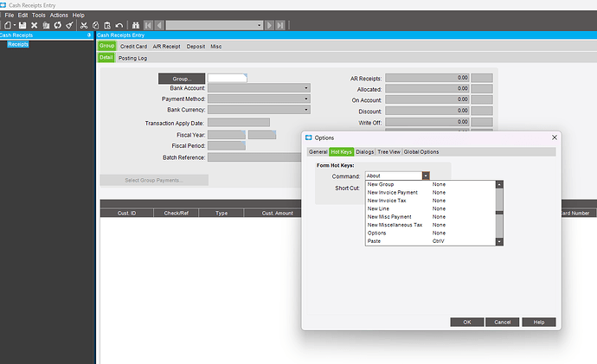This screenshot has width=597, height=364.
Task: Click the Copy pages icon
Action: tap(95, 25)
